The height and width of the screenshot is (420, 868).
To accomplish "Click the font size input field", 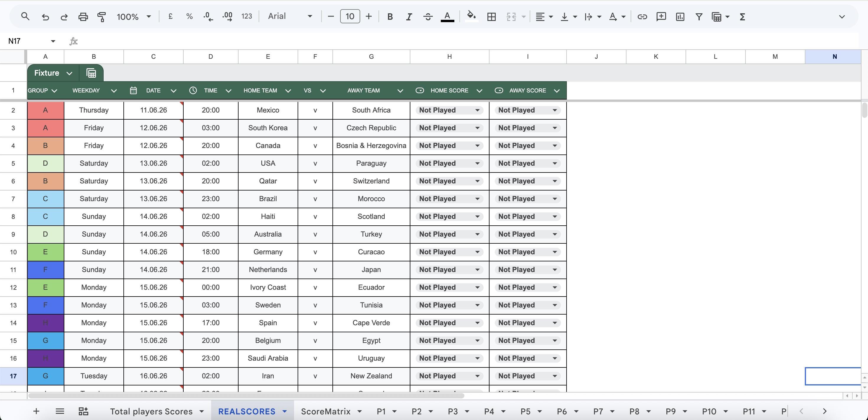I will point(350,16).
